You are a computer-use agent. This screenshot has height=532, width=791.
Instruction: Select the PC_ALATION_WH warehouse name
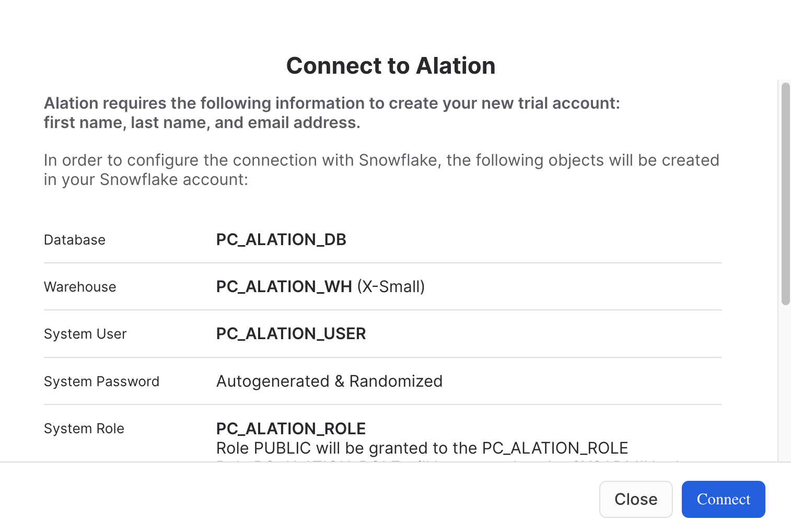pos(284,286)
